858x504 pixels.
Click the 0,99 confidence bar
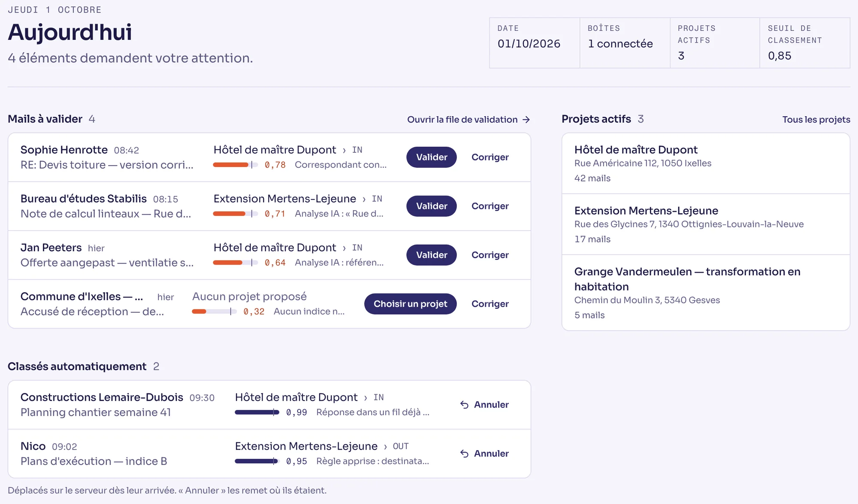click(x=257, y=412)
